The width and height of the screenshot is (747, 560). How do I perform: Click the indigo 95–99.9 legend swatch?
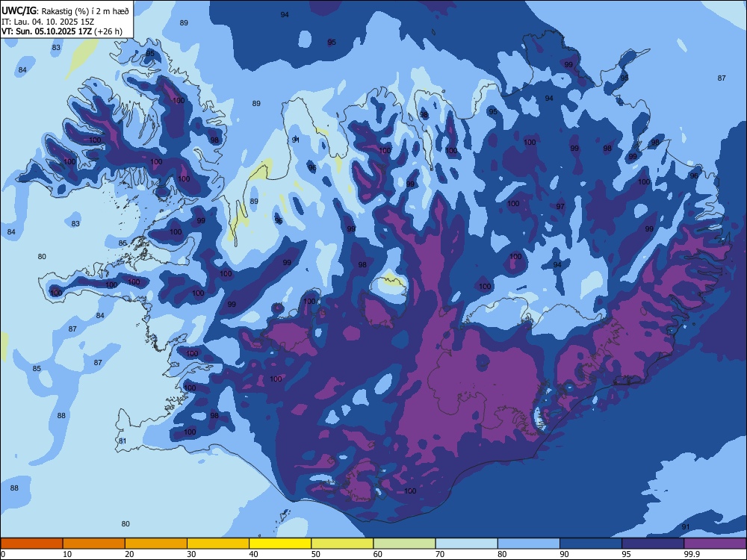tap(653, 544)
